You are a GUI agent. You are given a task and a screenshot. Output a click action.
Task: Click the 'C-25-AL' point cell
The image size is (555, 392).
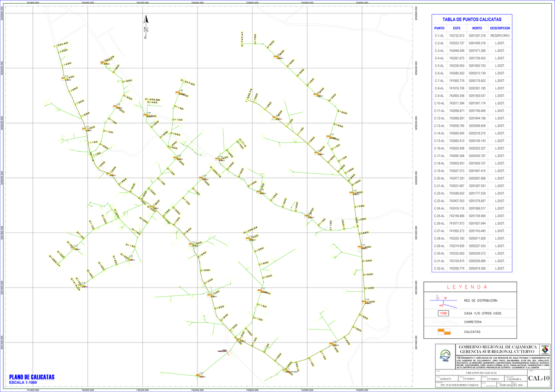pos(439,215)
